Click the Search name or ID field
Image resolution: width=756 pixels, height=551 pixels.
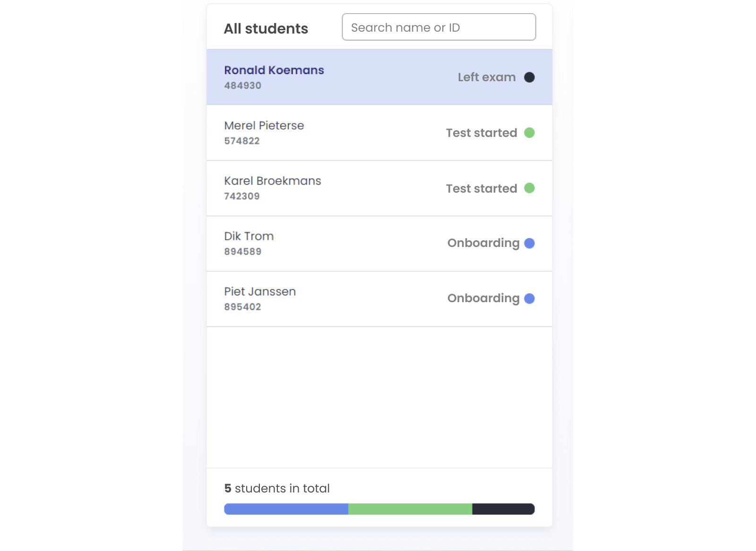(x=438, y=27)
